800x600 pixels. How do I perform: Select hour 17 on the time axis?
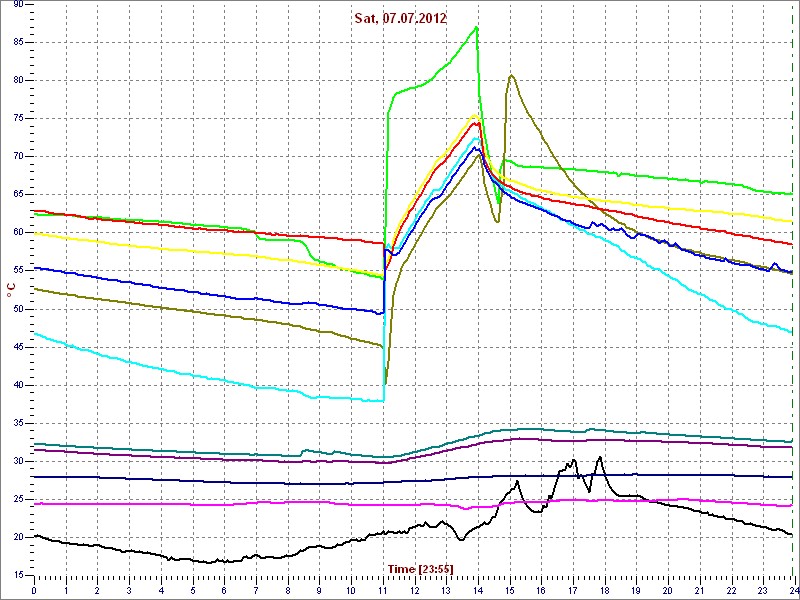click(x=573, y=591)
